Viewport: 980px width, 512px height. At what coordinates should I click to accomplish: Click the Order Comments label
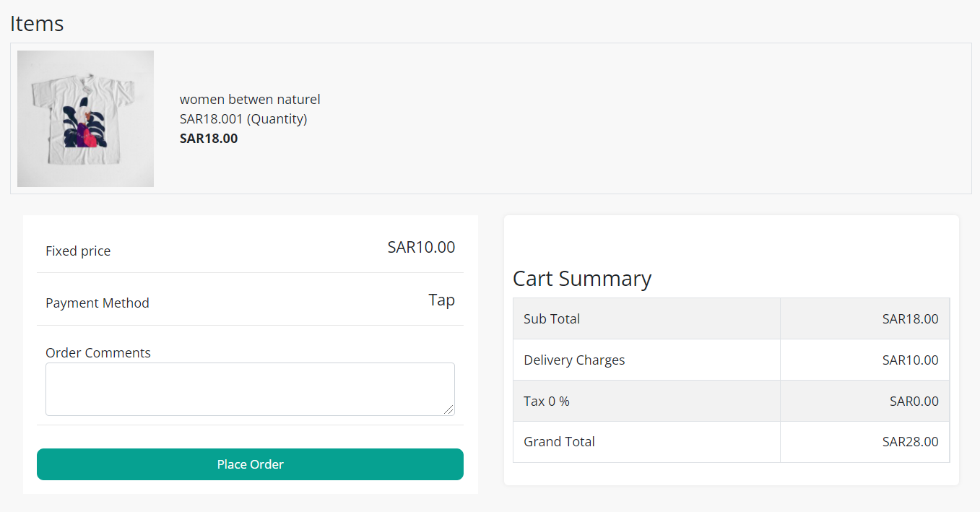pyautogui.click(x=98, y=352)
